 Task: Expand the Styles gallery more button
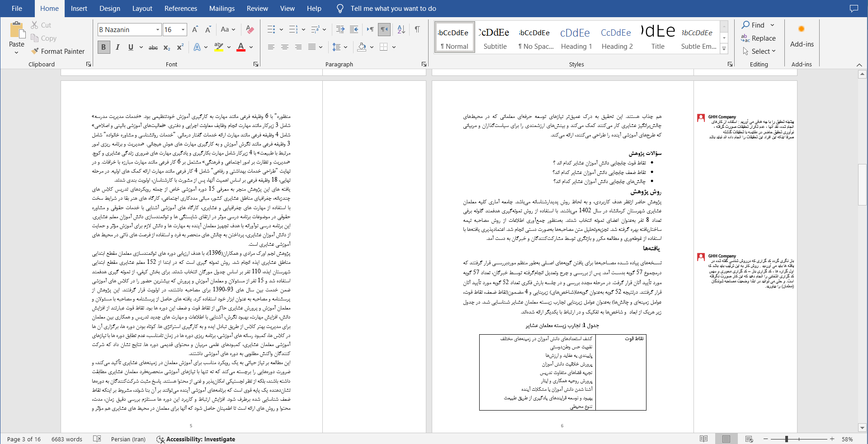tap(724, 49)
